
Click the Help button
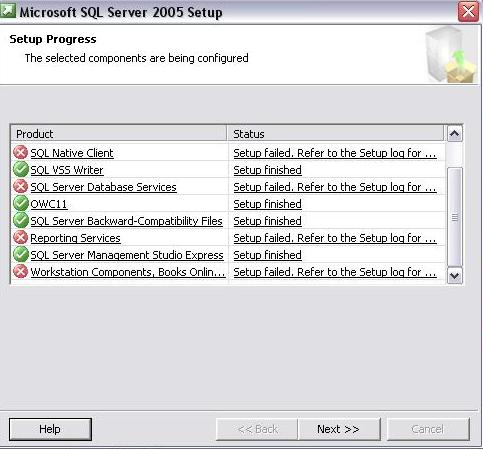[x=50, y=429]
